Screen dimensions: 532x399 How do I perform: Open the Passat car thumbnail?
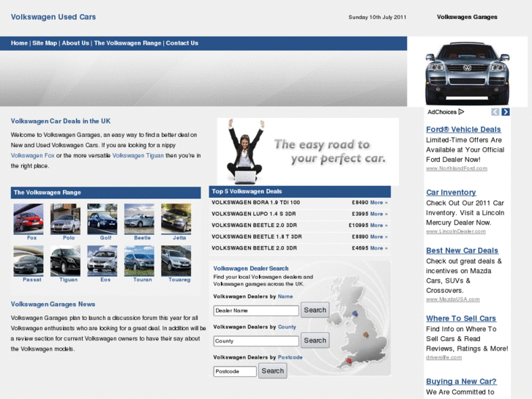pos(29,261)
